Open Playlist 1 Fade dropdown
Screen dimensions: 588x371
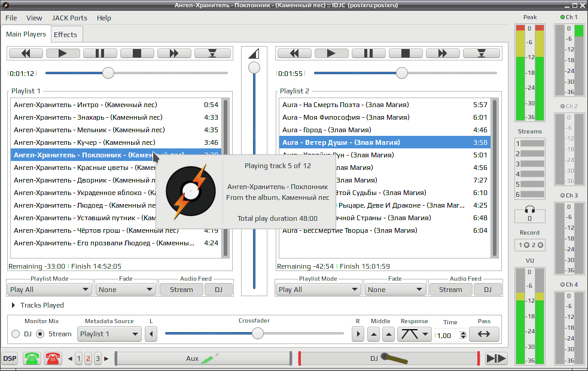tap(126, 290)
